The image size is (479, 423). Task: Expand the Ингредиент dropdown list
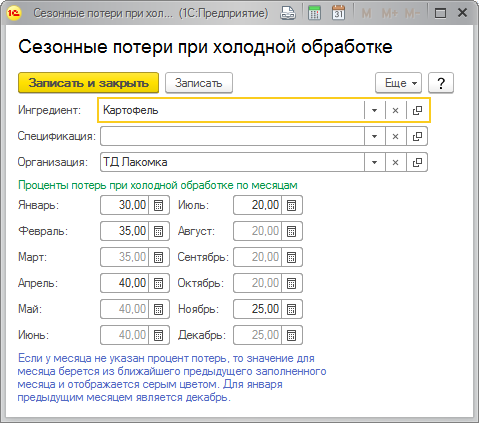[374, 110]
